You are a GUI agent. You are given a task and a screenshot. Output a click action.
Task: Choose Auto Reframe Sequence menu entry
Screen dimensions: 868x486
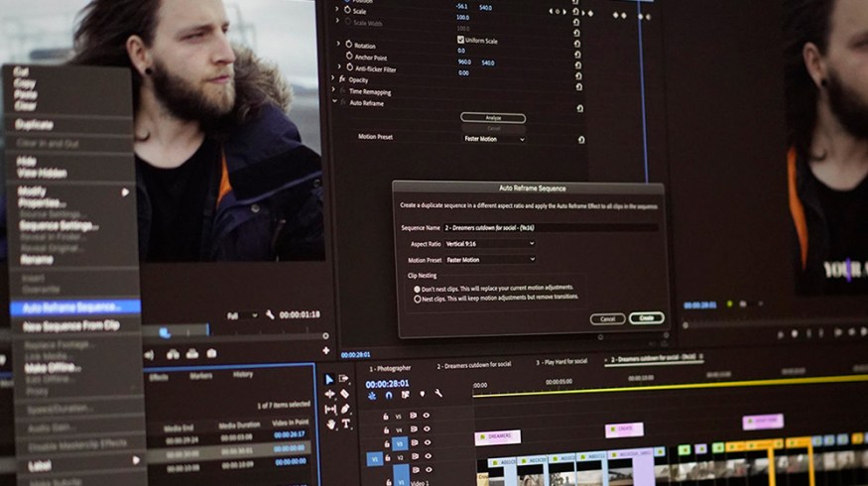[x=71, y=307]
